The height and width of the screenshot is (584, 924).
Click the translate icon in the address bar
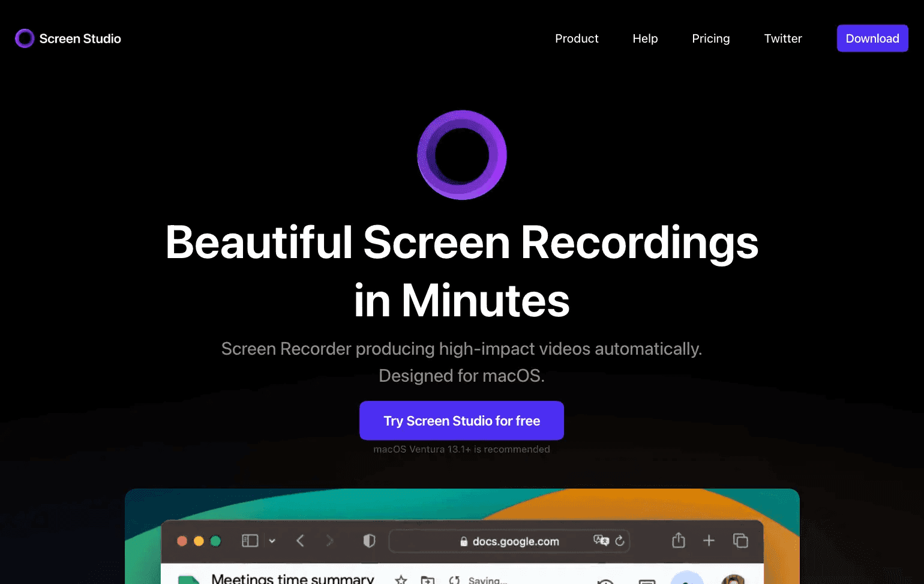[x=601, y=541]
